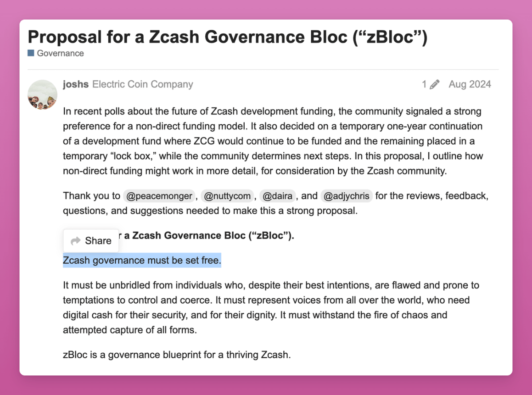Open the @nuttycom mention

coord(227,196)
